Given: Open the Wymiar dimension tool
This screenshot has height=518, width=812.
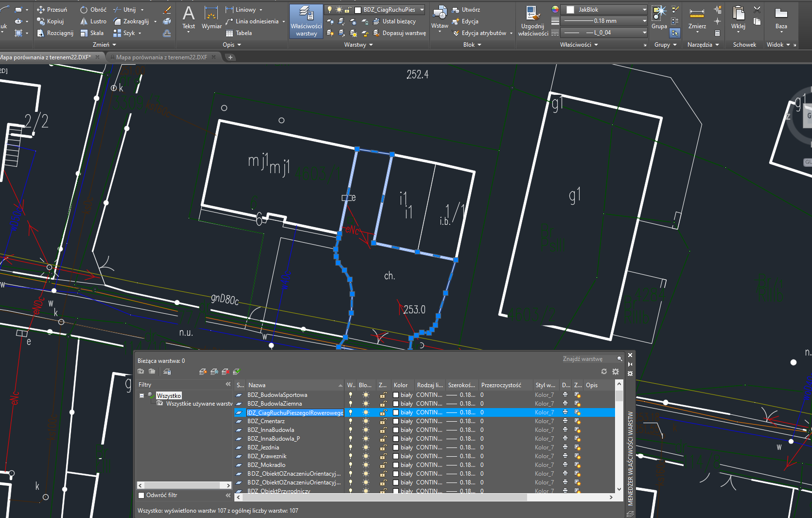Looking at the screenshot, I should click(x=212, y=18).
